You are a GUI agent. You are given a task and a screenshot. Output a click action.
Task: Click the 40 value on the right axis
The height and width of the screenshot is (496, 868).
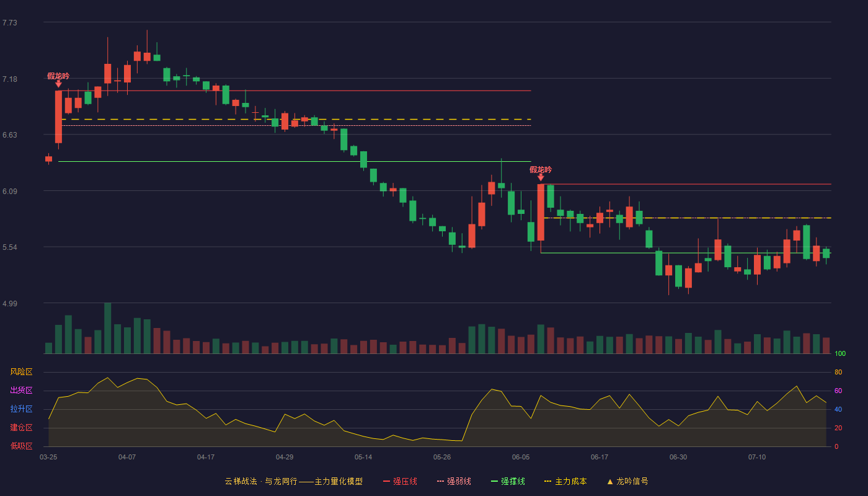[x=838, y=409]
